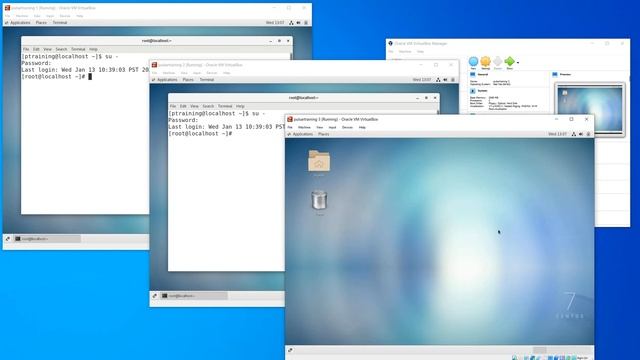The width and height of the screenshot is (640, 360).
Task: Open Edit menu in pulsartraining 2 terminal
Action: pyautogui.click(x=183, y=106)
